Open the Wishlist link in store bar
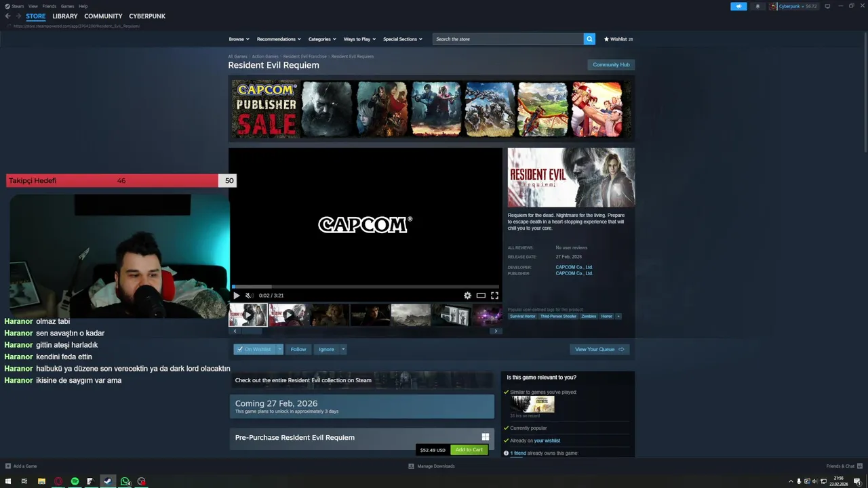This screenshot has height=488, width=868. [618, 39]
